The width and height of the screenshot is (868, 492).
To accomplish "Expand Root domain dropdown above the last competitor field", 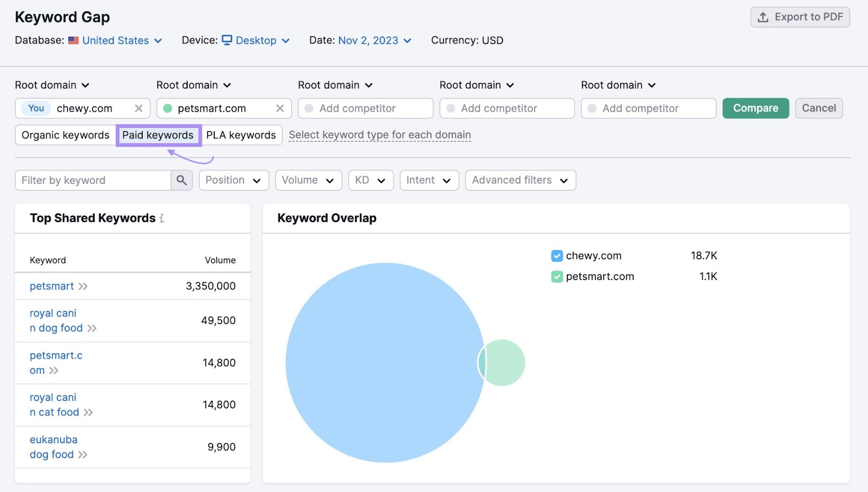I will click(x=618, y=85).
